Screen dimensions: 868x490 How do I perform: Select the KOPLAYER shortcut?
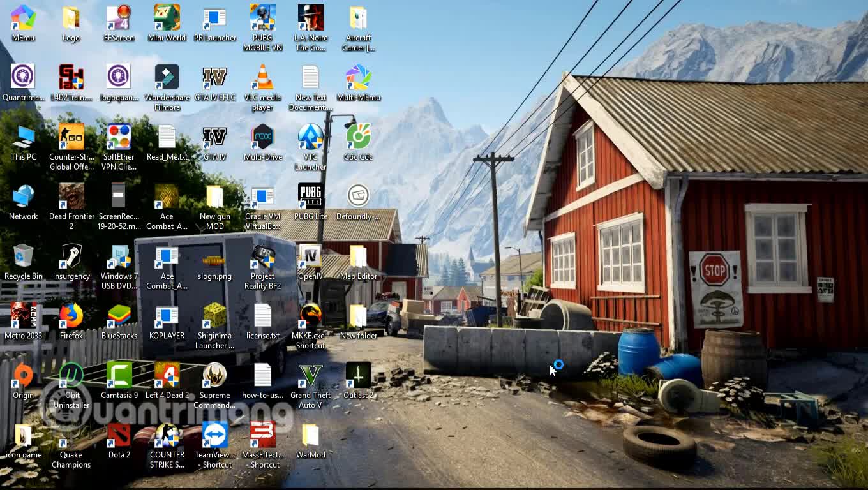167,321
